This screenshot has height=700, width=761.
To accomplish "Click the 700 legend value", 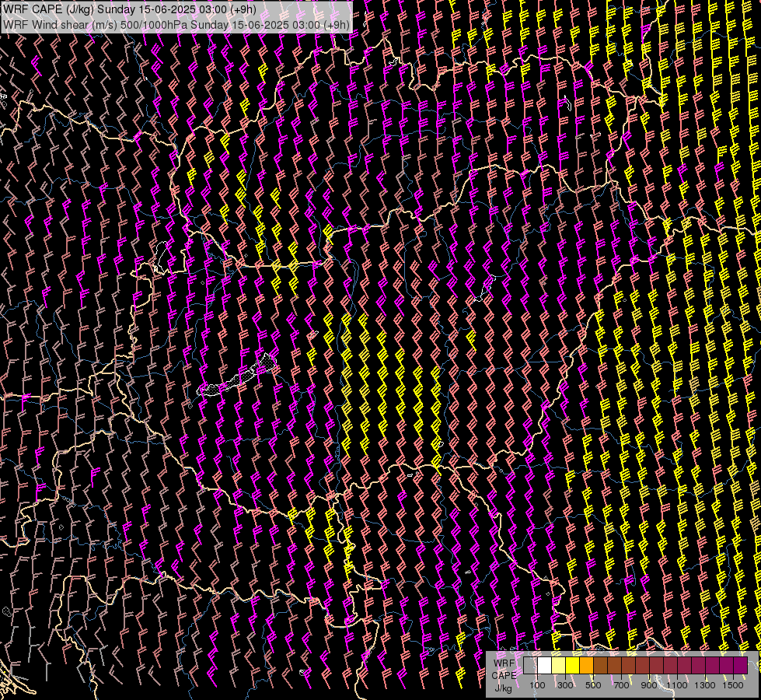I will [621, 685].
